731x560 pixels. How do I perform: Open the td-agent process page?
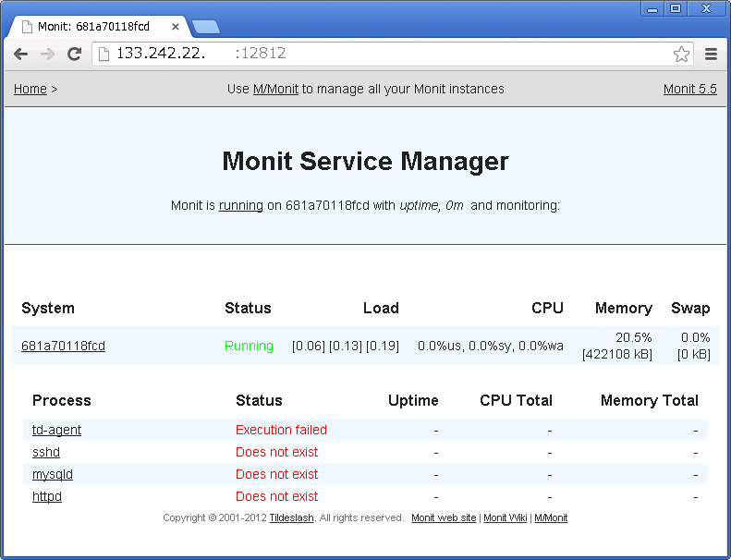pos(56,430)
